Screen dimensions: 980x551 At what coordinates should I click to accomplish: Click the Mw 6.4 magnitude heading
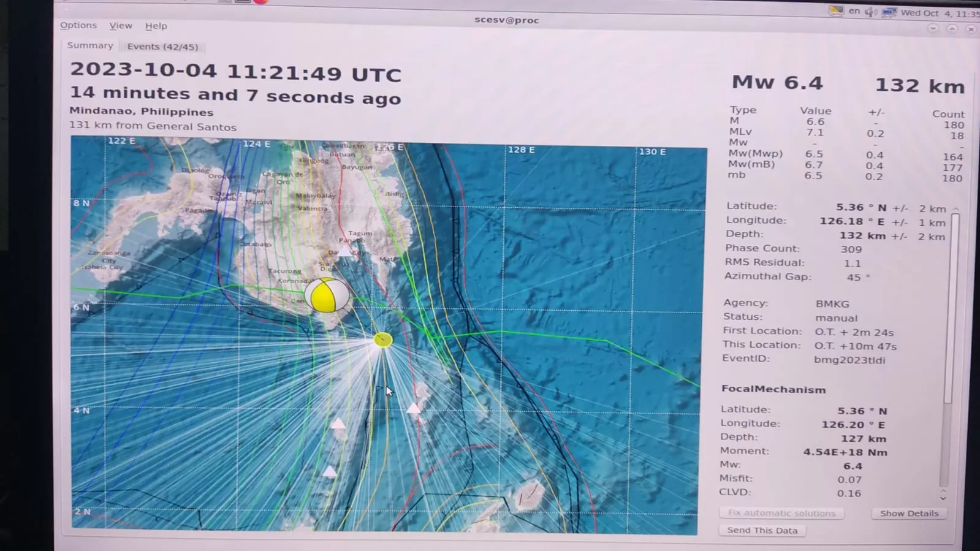coord(777,82)
